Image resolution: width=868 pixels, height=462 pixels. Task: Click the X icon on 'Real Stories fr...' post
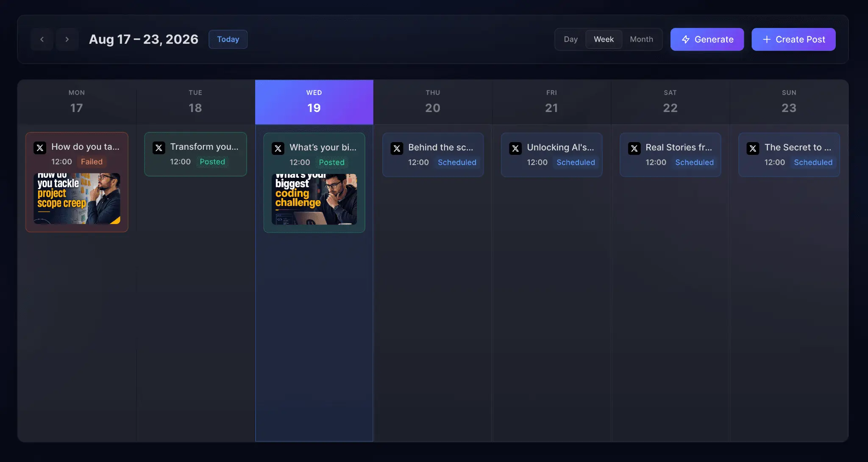[634, 148]
